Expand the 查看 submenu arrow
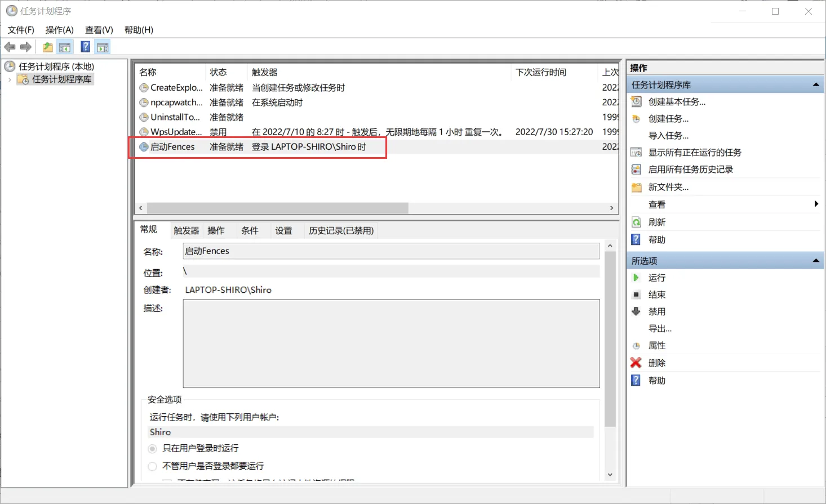 pos(816,204)
